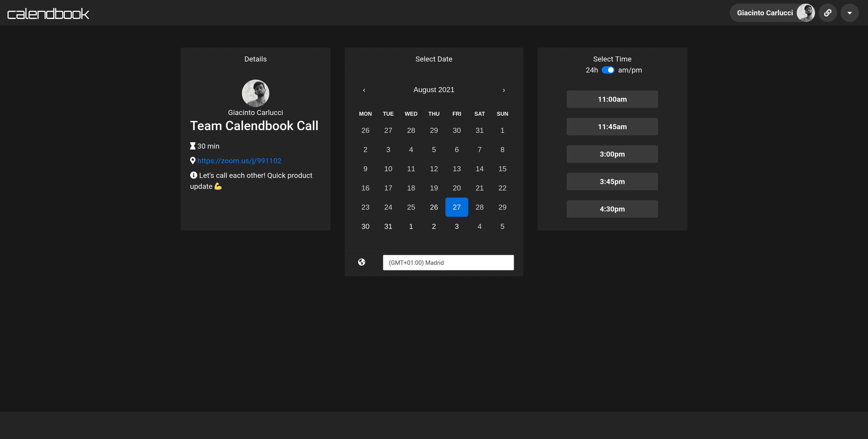
Task: Click the profile photo in Details panel
Action: tap(255, 93)
